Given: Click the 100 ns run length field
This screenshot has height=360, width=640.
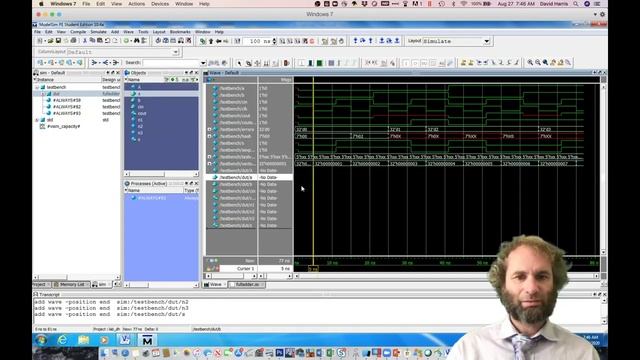Looking at the screenshot, I should point(259,41).
